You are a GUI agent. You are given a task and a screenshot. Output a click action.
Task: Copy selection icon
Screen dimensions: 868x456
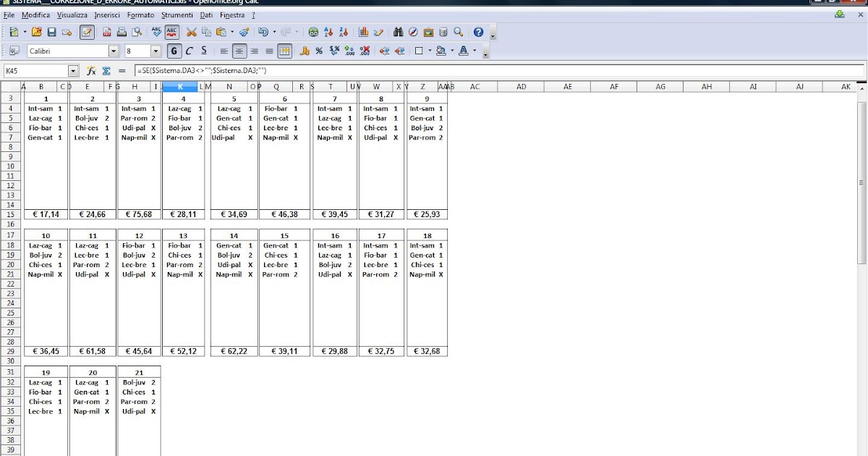(x=207, y=32)
